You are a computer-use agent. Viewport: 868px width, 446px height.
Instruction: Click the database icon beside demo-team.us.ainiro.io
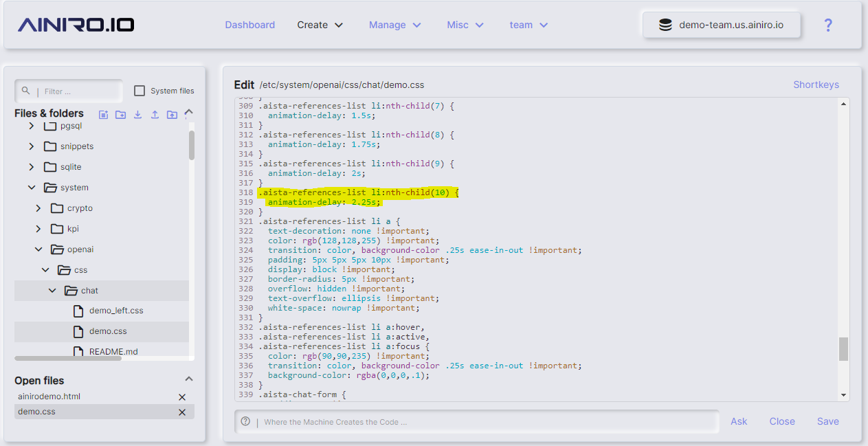click(x=665, y=25)
